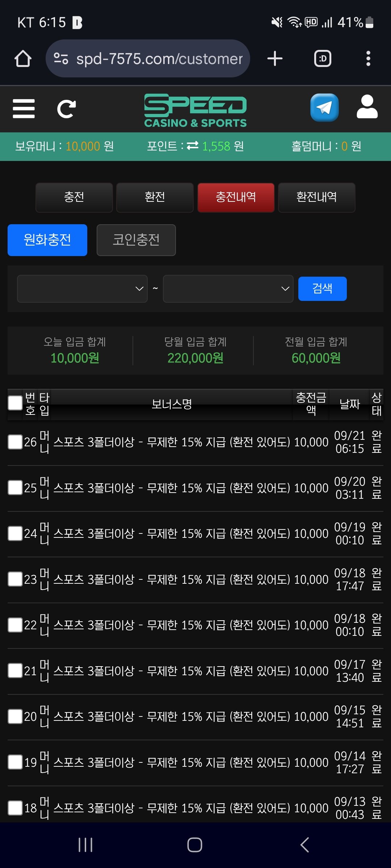Open a new browser tab
The height and width of the screenshot is (868, 391).
[x=275, y=59]
